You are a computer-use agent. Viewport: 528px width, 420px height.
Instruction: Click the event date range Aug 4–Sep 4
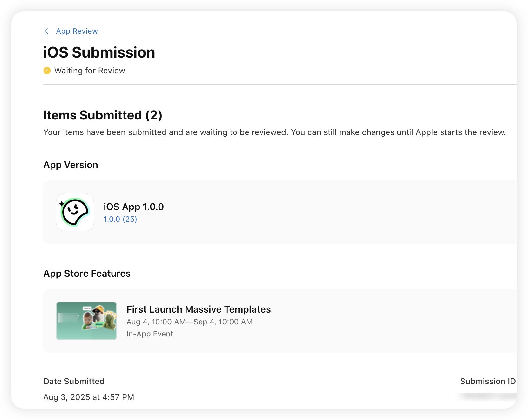point(190,322)
